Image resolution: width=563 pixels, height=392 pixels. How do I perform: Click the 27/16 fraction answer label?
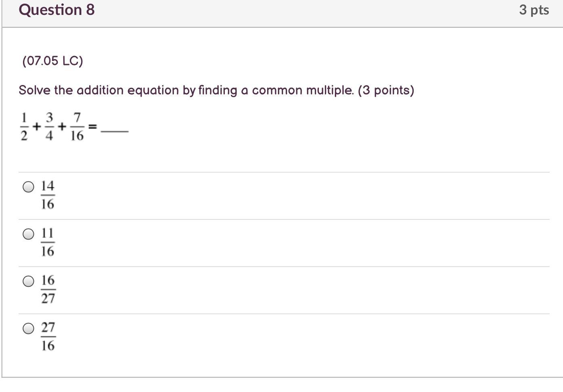pyautogui.click(x=48, y=336)
